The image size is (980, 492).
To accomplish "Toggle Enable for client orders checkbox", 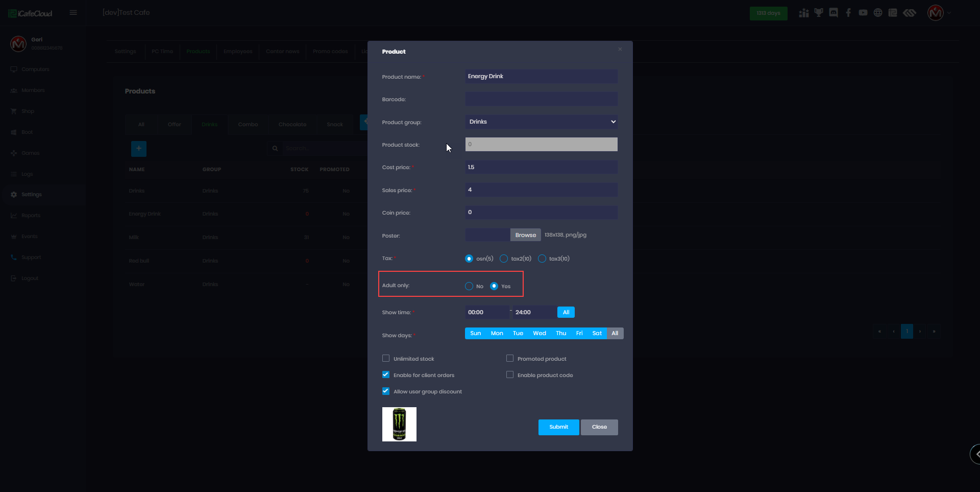I will click(x=386, y=375).
